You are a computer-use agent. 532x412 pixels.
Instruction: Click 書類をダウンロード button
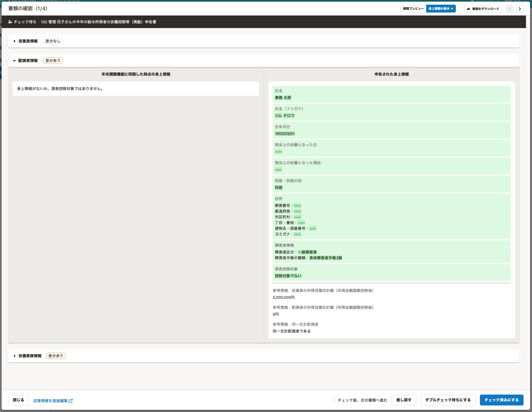[x=483, y=9]
